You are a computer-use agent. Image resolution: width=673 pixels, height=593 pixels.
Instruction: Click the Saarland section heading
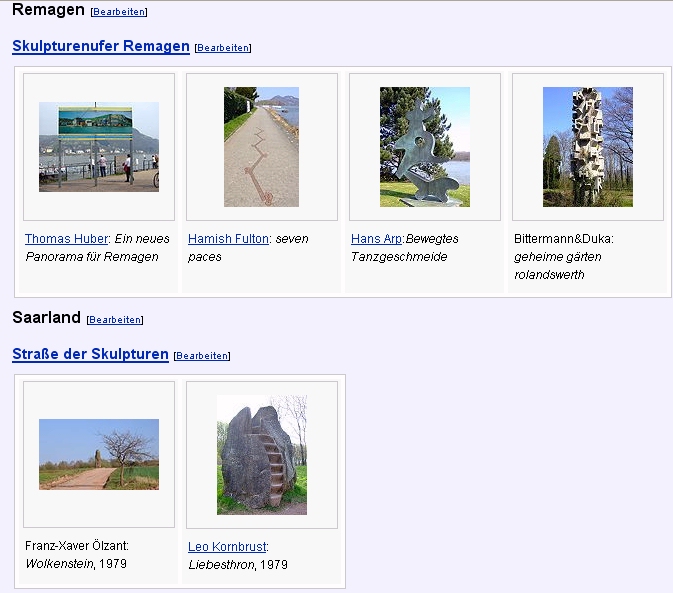point(46,318)
